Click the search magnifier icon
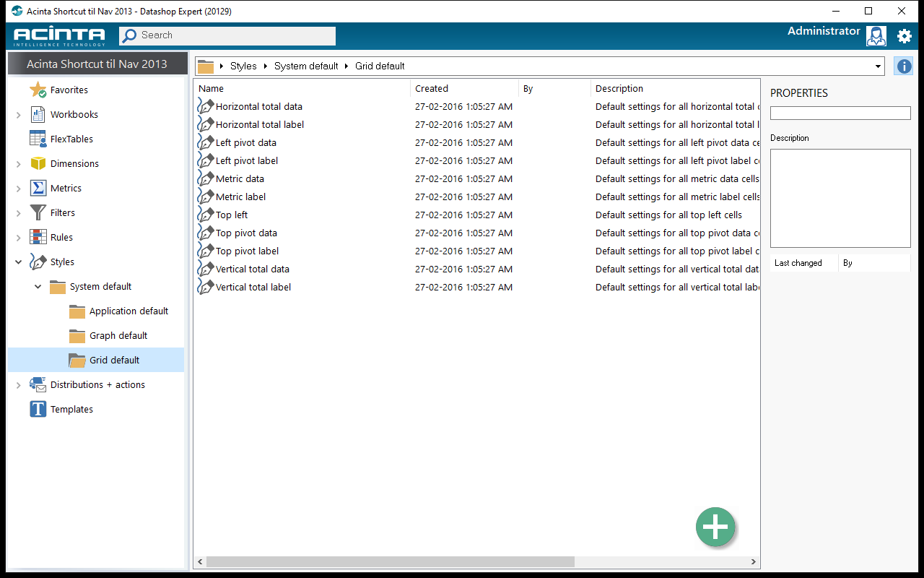Image resolution: width=924 pixels, height=578 pixels. click(x=129, y=35)
